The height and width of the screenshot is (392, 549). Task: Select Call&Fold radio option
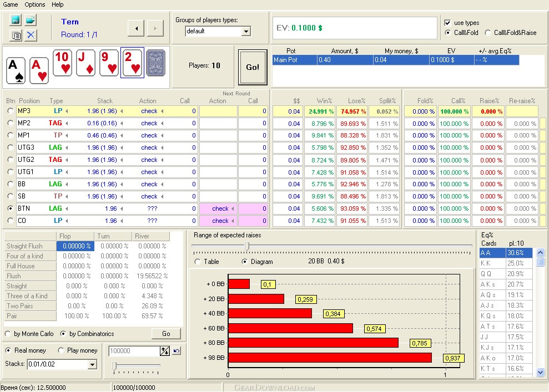tap(448, 33)
